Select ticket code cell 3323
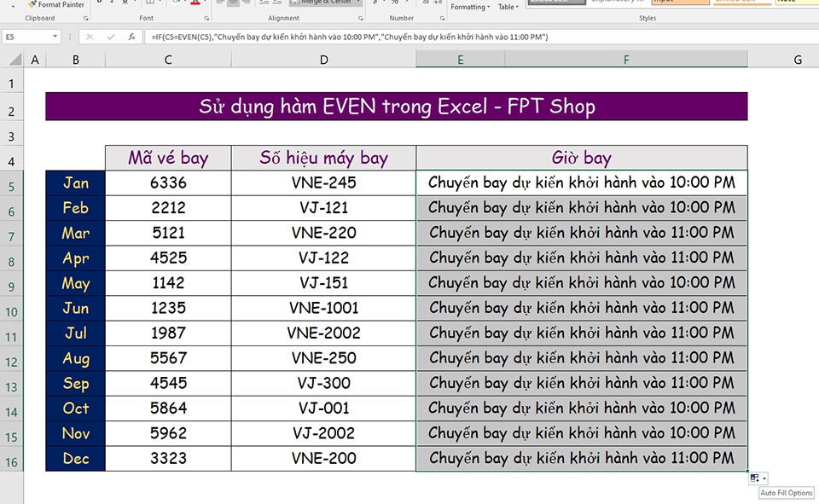 (x=168, y=459)
